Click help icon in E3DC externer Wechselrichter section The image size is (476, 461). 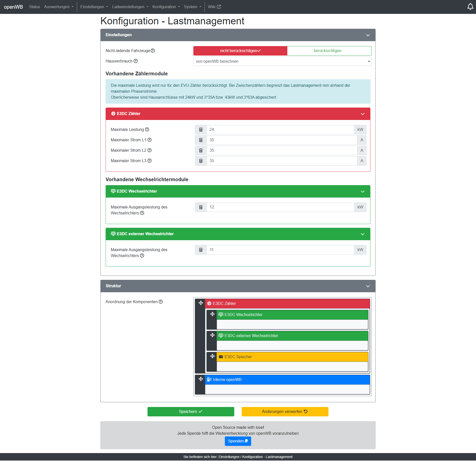pos(142,256)
